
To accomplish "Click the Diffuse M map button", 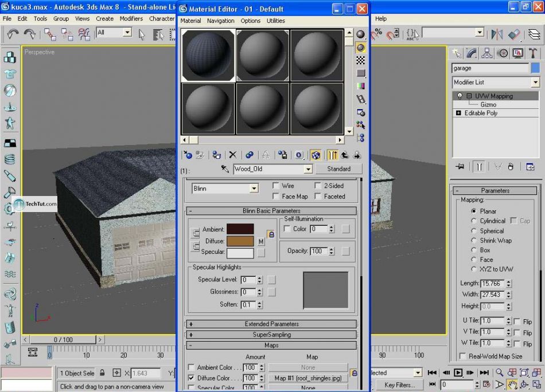I will pyautogui.click(x=261, y=241).
